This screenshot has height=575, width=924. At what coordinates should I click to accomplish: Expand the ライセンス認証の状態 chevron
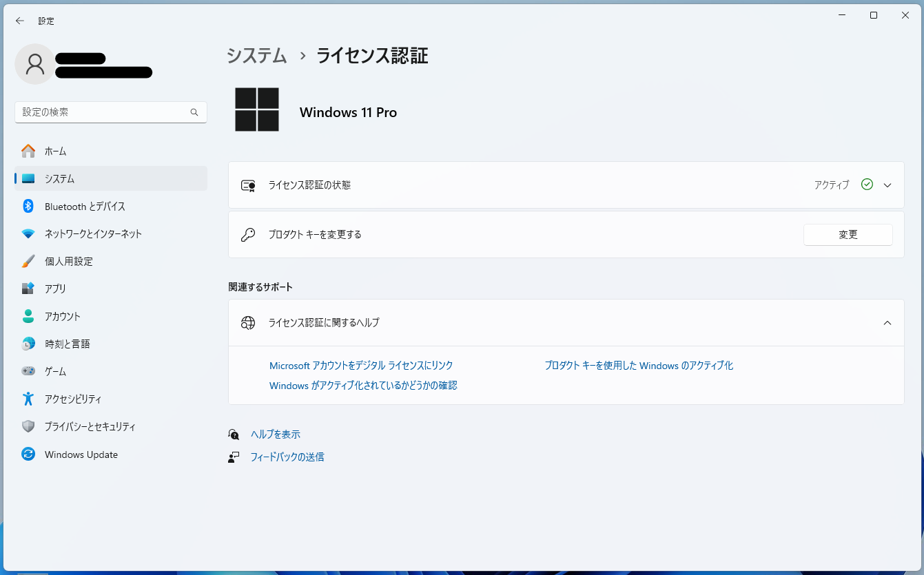click(887, 185)
